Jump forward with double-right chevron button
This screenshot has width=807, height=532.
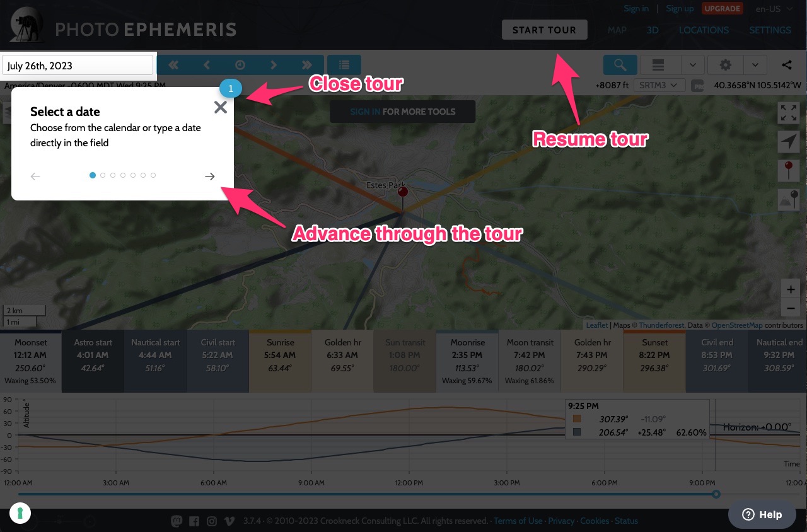[307, 65]
